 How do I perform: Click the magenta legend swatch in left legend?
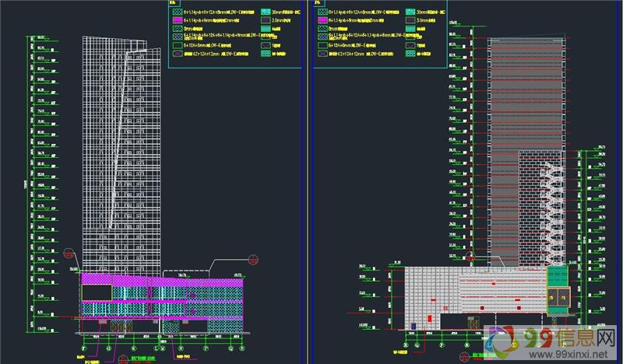point(177,21)
